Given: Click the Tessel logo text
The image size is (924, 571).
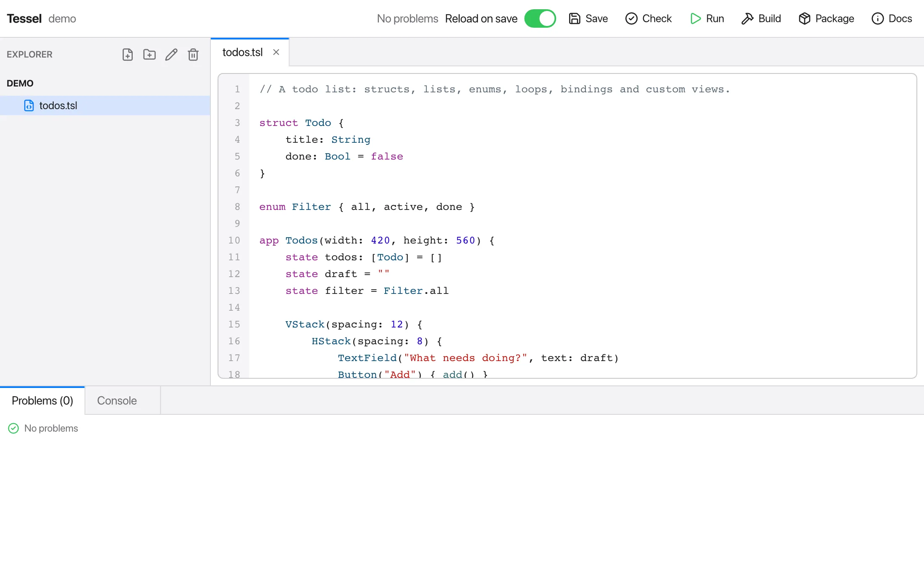Looking at the screenshot, I should (x=24, y=18).
